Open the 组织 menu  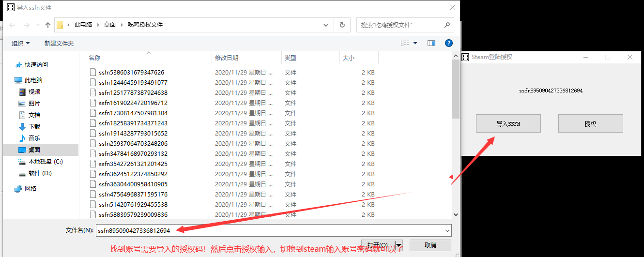[20, 43]
